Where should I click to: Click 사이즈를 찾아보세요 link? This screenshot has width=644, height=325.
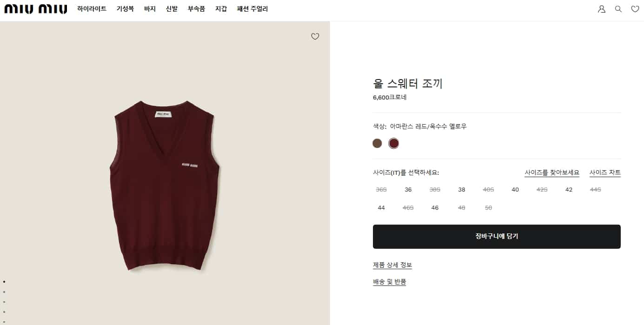pyautogui.click(x=552, y=172)
